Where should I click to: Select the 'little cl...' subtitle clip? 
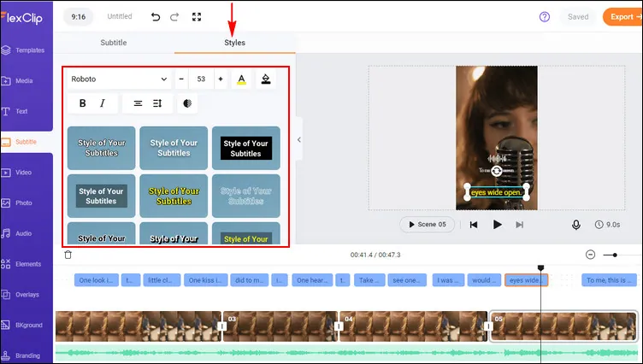click(x=162, y=280)
